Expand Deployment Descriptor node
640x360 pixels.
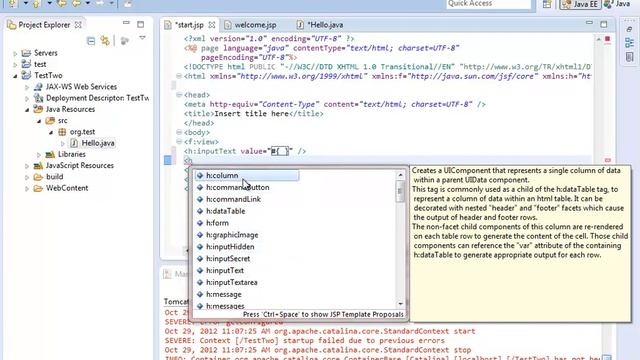click(x=27, y=98)
